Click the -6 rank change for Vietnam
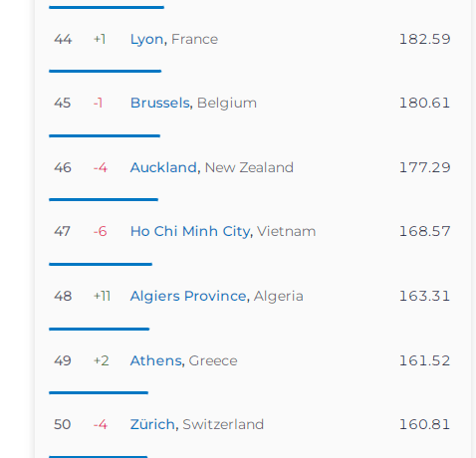The image size is (476, 458). tap(101, 231)
